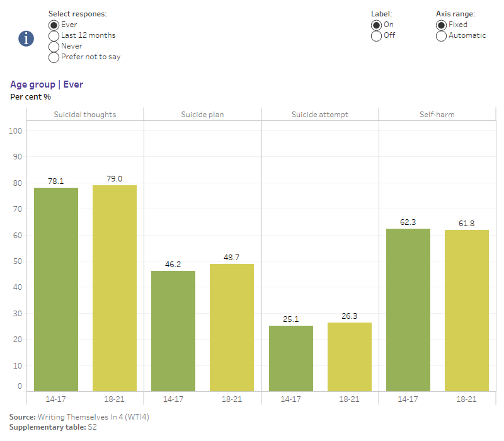Choose the 'Never' response radio button

[x=54, y=46]
